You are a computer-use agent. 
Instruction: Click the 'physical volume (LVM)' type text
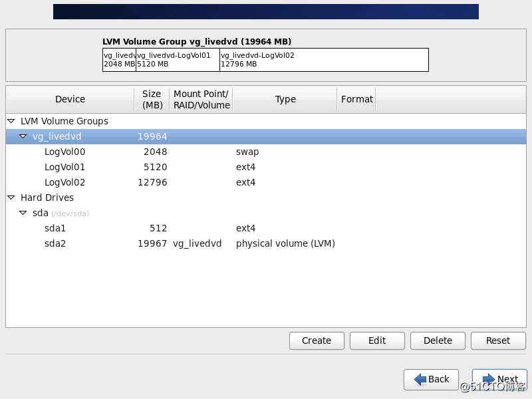click(x=285, y=243)
